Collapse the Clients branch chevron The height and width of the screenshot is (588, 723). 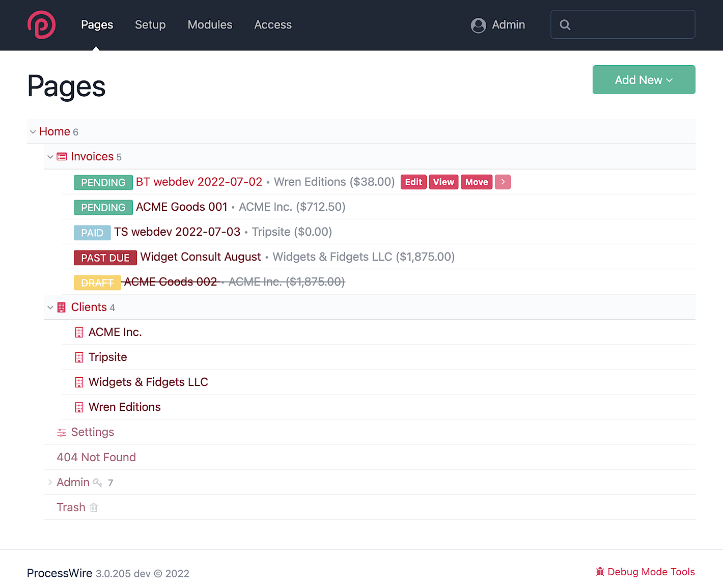tap(50, 307)
